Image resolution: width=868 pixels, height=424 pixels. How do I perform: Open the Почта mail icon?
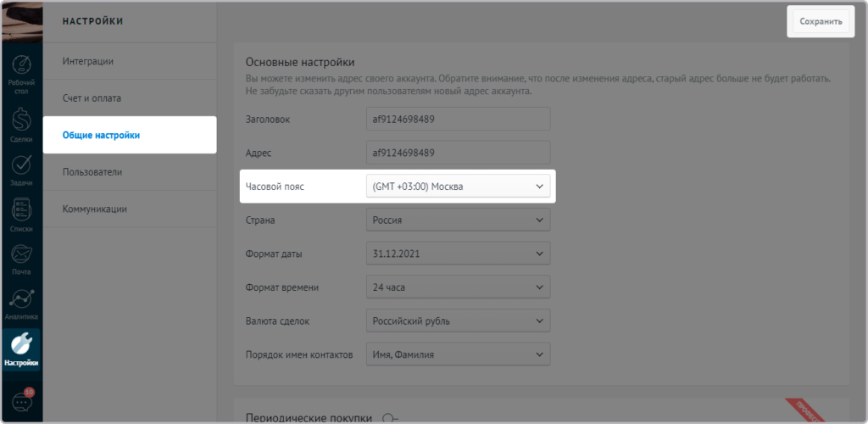[x=21, y=258]
